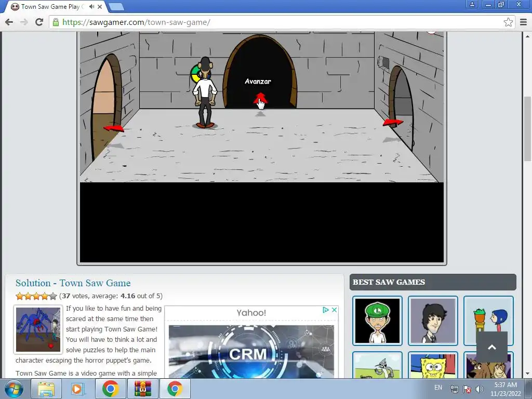The width and height of the screenshot is (532, 399).
Task: Mute the tab via speaker icon
Action: (x=91, y=6)
